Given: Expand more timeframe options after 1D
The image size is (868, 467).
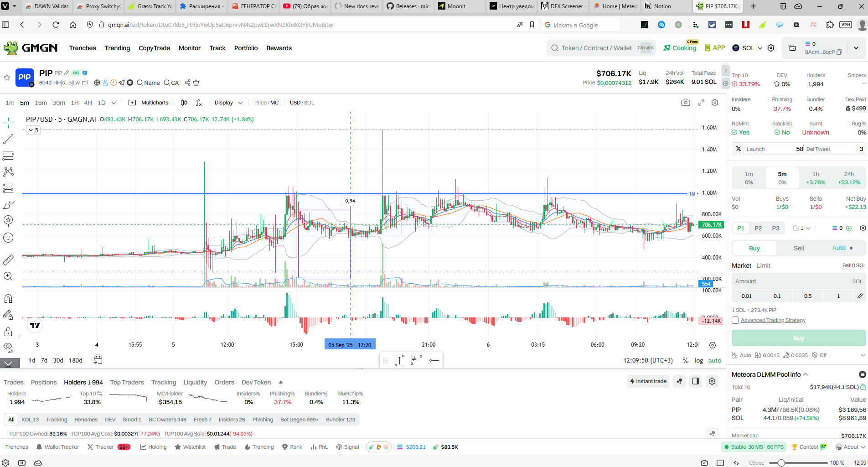Looking at the screenshot, I should click(114, 103).
